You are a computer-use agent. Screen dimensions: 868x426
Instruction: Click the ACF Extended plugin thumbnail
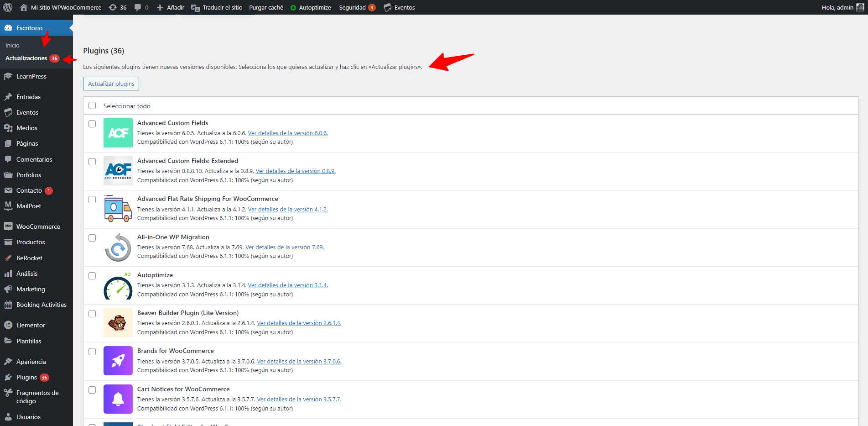pos(118,171)
